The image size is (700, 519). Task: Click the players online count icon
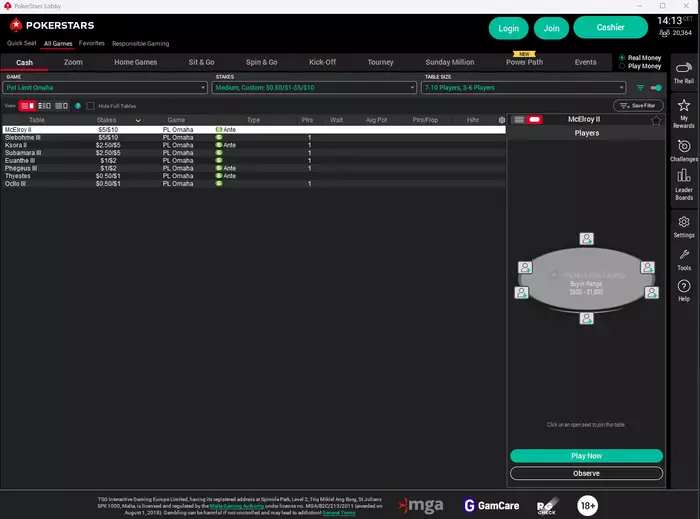click(x=664, y=33)
